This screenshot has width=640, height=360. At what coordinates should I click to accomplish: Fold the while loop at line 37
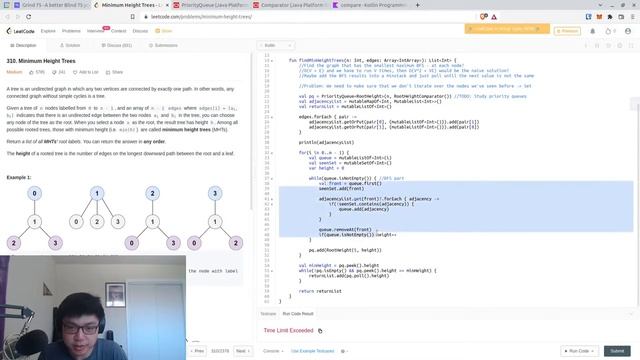[x=272, y=178]
